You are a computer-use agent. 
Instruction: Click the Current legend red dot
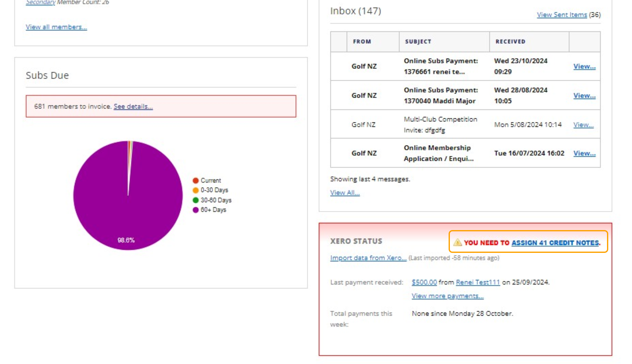[196, 180]
